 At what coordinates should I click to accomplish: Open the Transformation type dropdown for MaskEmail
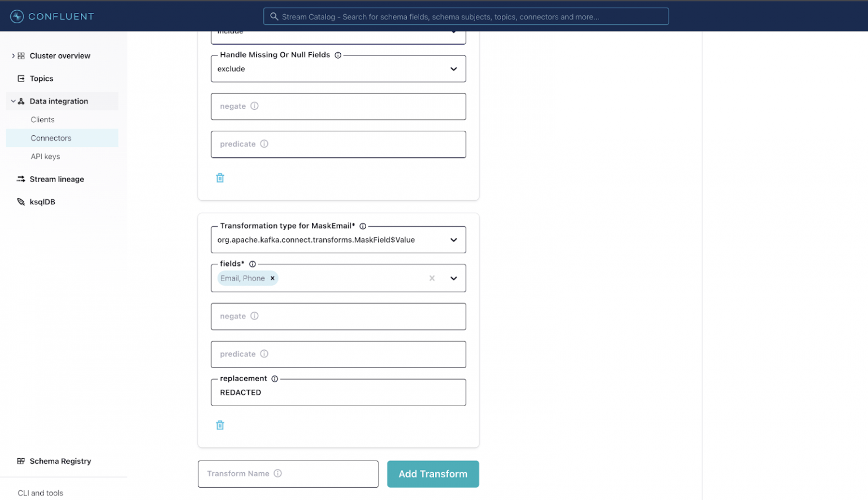pyautogui.click(x=453, y=239)
